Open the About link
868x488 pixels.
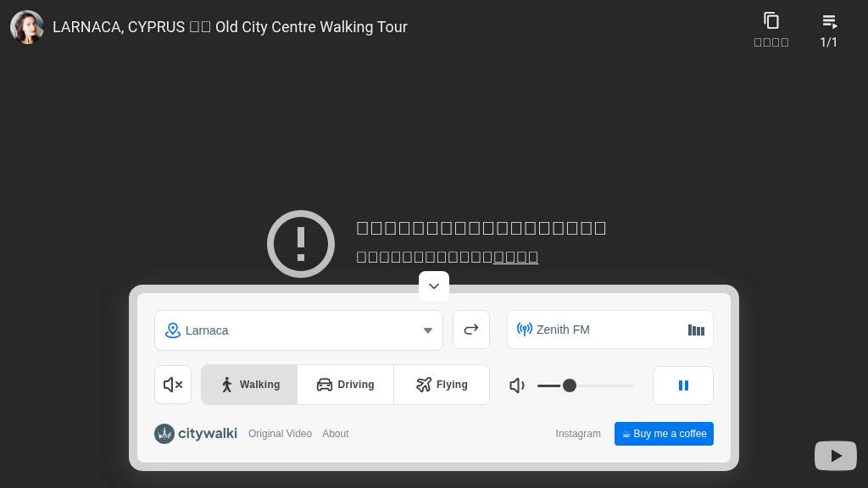point(336,434)
